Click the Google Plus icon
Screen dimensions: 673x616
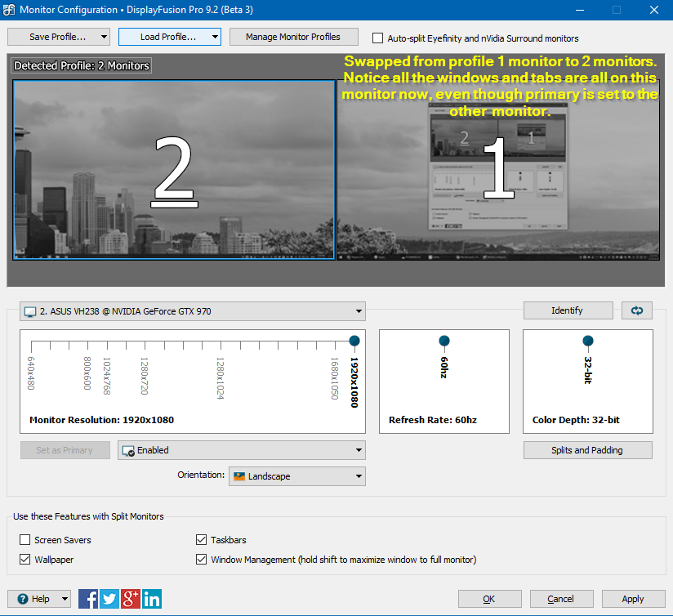tap(131, 599)
